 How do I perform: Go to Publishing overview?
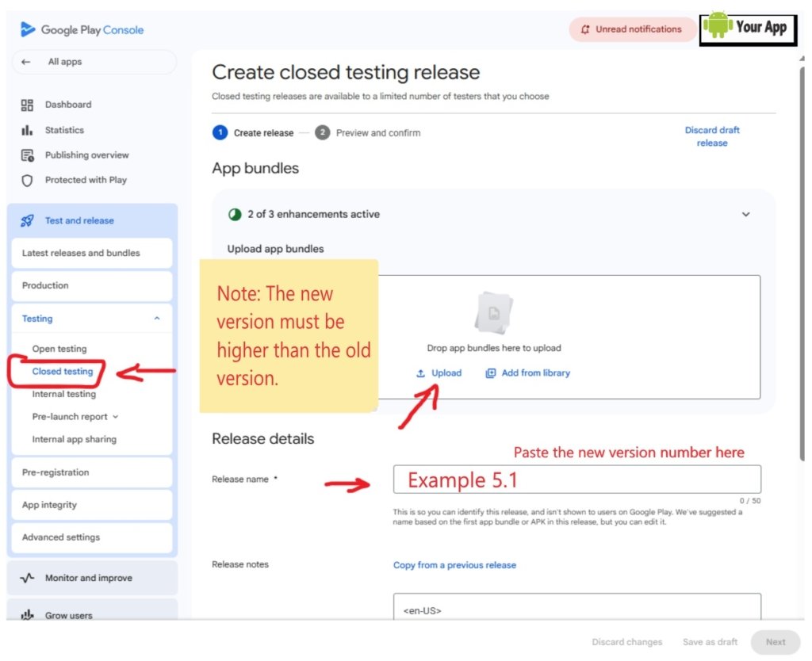pos(87,155)
